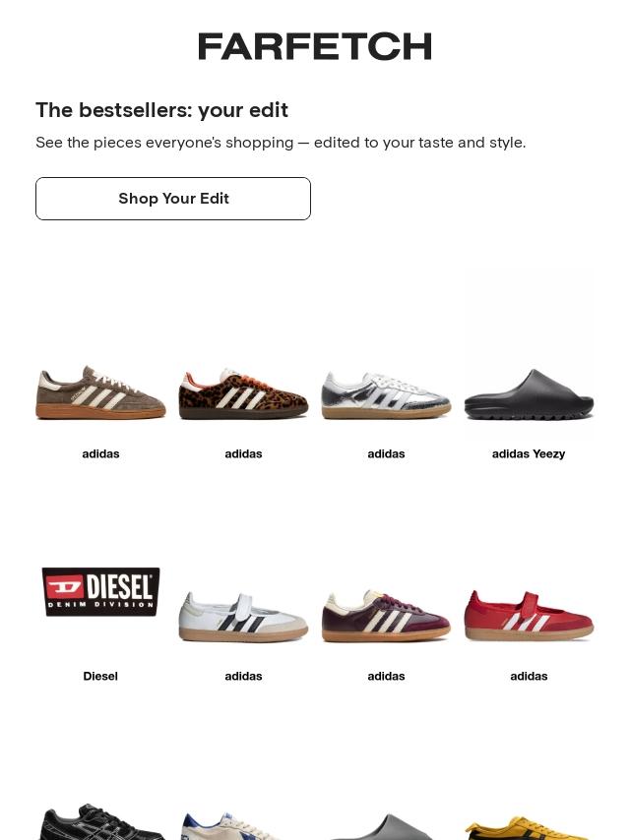Click adidas label under leopard sneaker

243,453
